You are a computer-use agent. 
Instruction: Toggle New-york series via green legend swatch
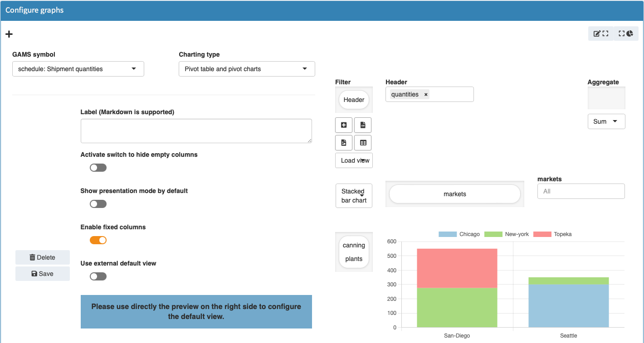coord(493,234)
